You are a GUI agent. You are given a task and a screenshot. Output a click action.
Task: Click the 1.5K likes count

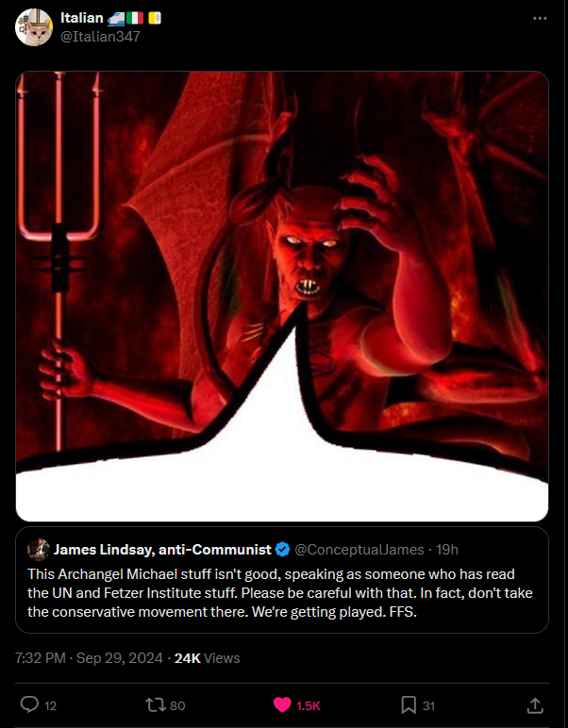coord(309,705)
